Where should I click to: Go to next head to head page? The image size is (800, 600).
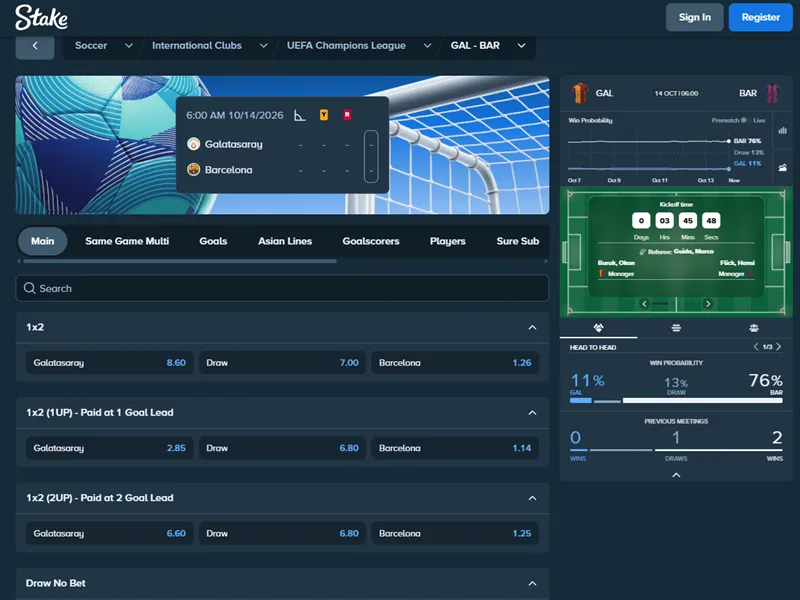point(779,346)
